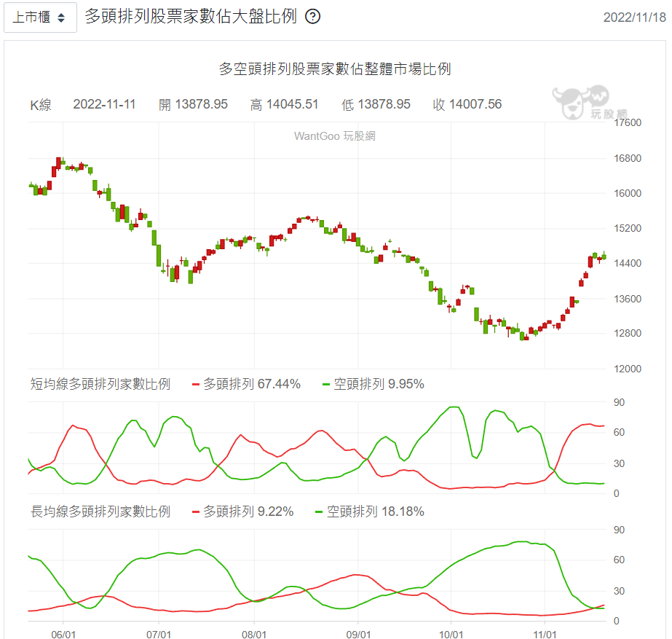This screenshot has height=639, width=672.
Task: Toggle short-term 多頭排列 67.44% legend series
Action: pyautogui.click(x=245, y=384)
